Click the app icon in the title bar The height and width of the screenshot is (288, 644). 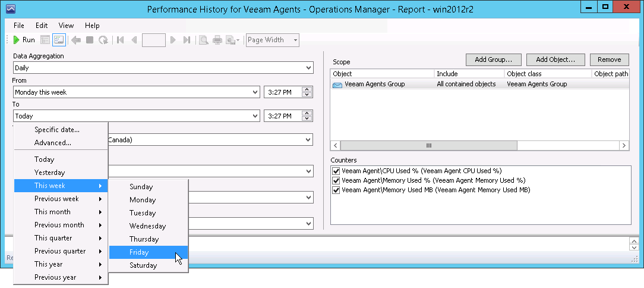(x=11, y=9)
